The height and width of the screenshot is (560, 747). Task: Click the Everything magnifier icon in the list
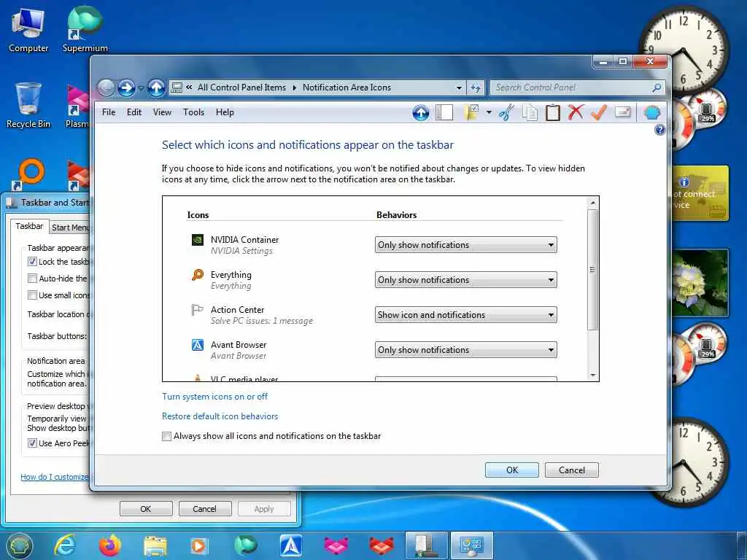pos(197,275)
